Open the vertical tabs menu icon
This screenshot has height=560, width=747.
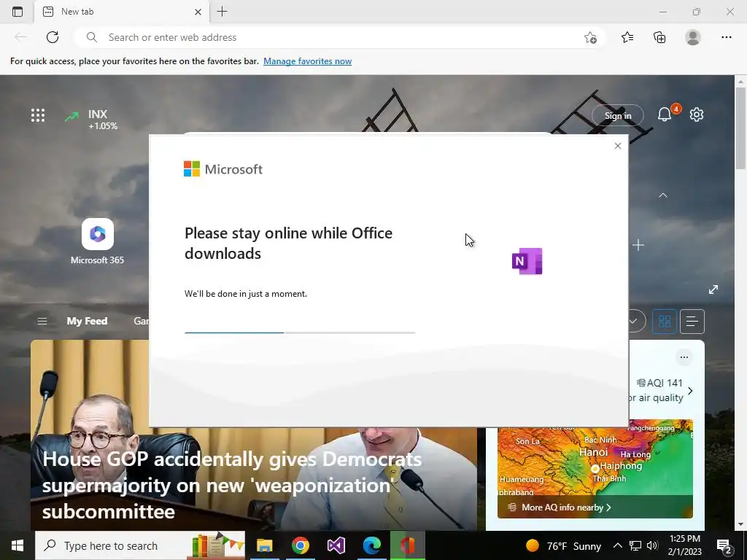[x=18, y=12]
